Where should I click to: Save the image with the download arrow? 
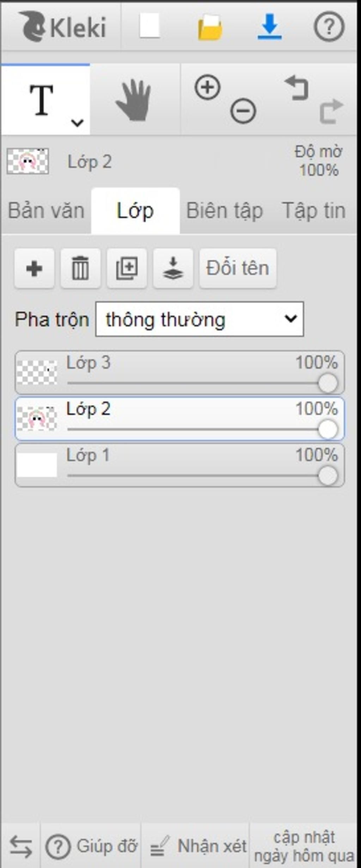[x=270, y=26]
